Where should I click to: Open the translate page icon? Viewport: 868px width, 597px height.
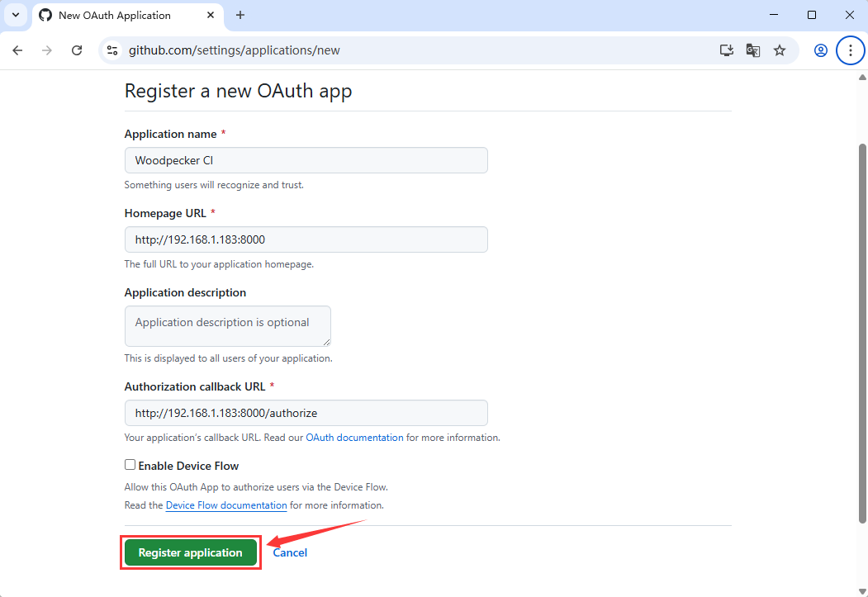tap(753, 50)
